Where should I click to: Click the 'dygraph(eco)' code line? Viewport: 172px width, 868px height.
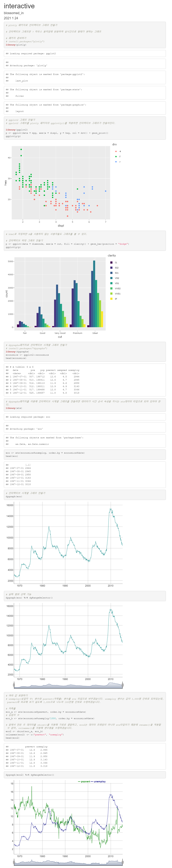tap(14, 497)
